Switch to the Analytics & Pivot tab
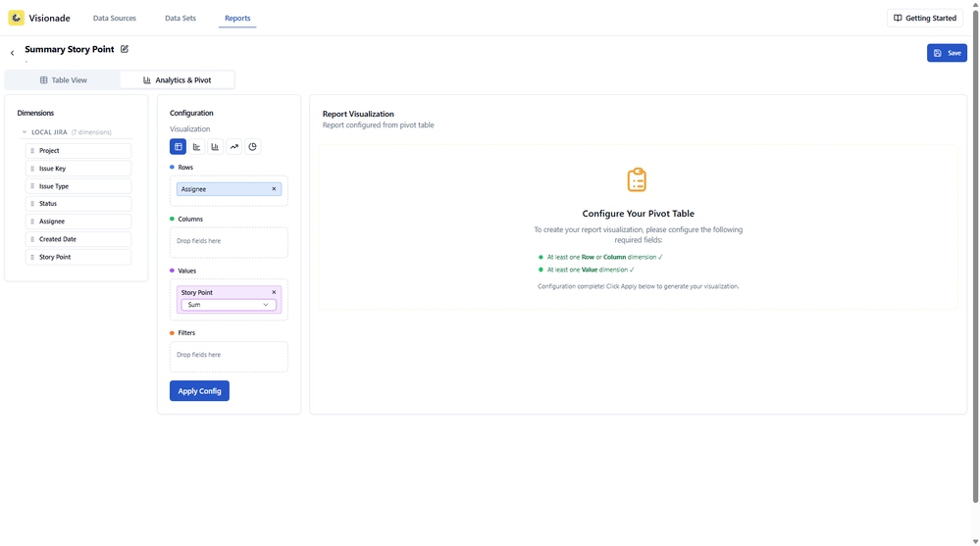 point(177,80)
